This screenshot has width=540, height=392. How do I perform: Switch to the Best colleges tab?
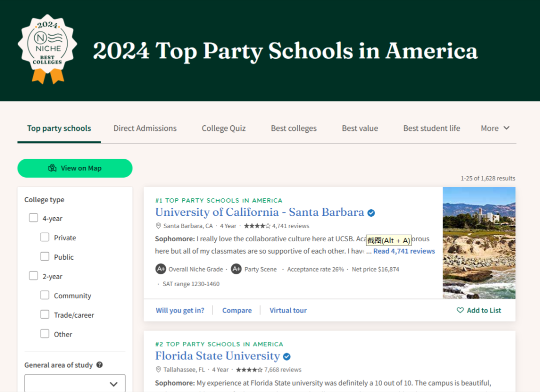click(293, 128)
